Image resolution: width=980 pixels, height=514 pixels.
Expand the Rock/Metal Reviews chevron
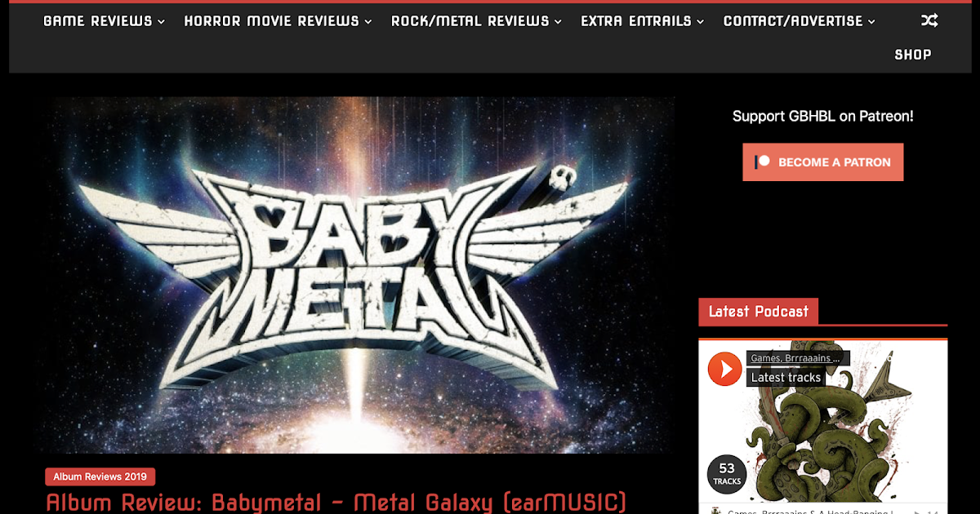[558, 22]
